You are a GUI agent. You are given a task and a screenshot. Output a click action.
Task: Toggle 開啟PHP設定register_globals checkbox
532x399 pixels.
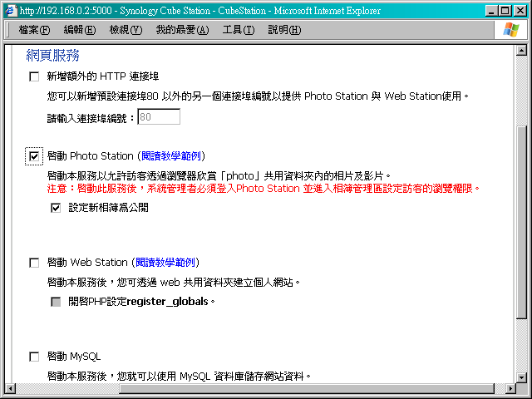[x=56, y=302]
